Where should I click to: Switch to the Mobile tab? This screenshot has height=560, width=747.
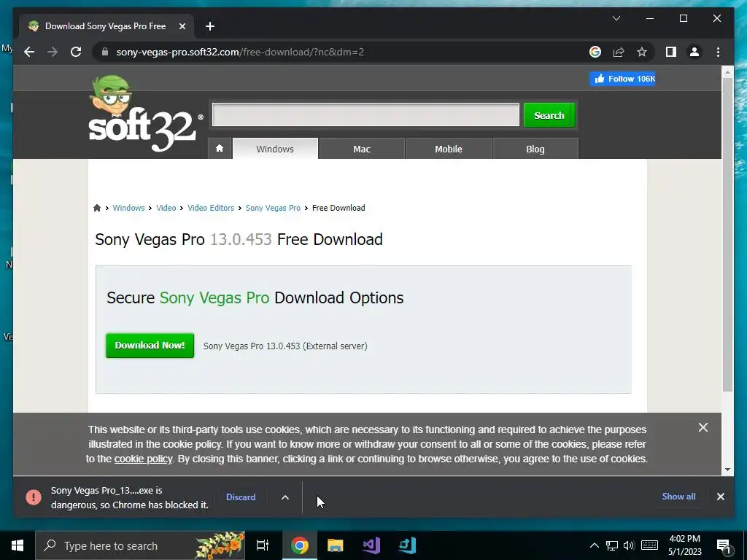click(449, 149)
